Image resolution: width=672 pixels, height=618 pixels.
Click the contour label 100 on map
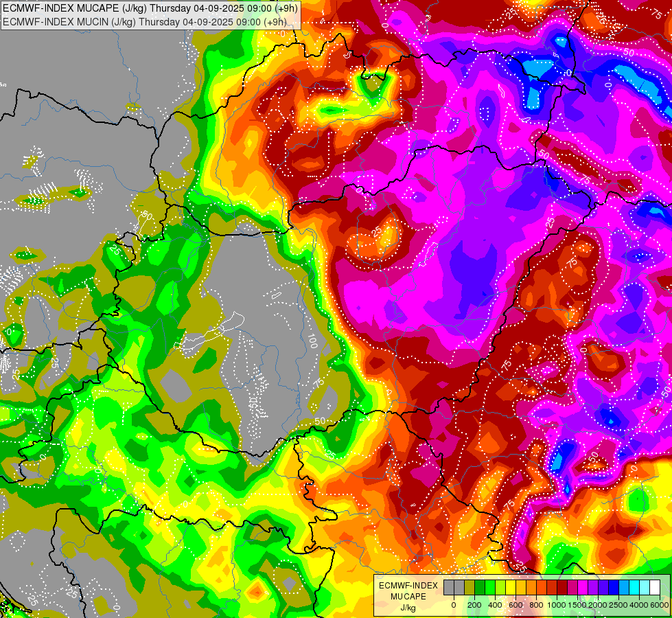312,341
